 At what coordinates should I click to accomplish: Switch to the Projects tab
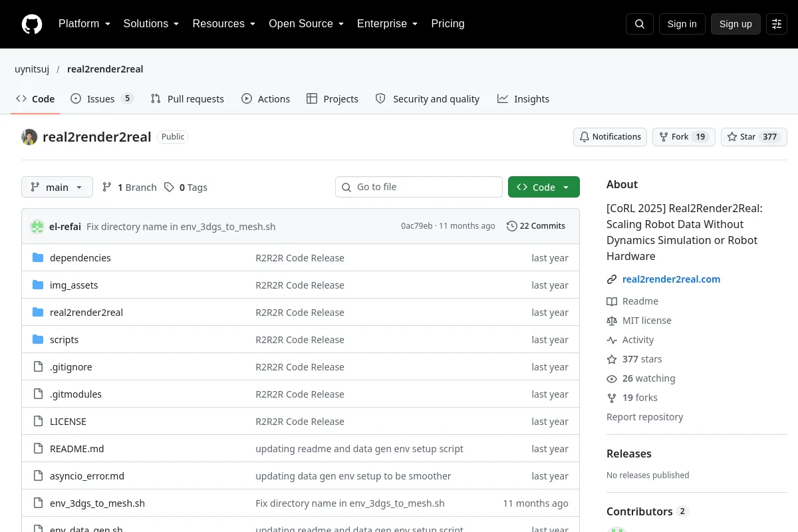pyautogui.click(x=332, y=99)
